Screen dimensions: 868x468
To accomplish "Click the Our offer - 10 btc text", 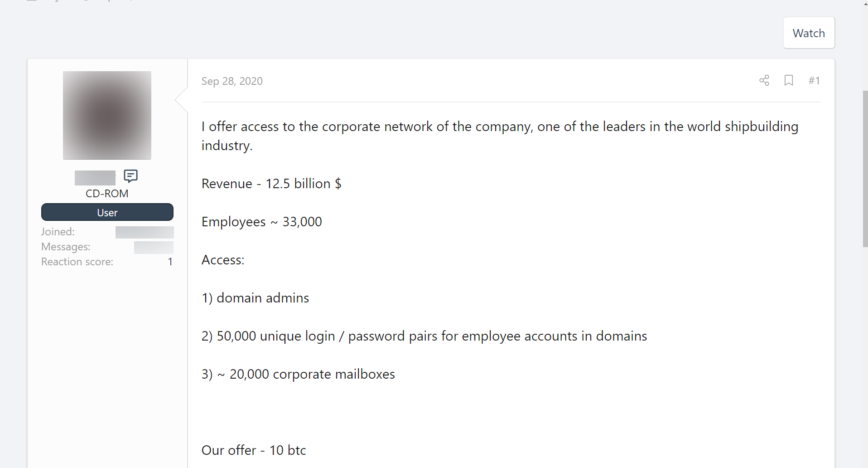I will point(254,450).
